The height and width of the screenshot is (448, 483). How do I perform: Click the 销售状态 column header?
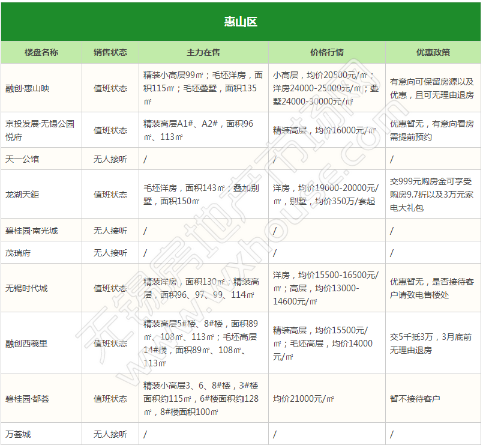(110, 52)
